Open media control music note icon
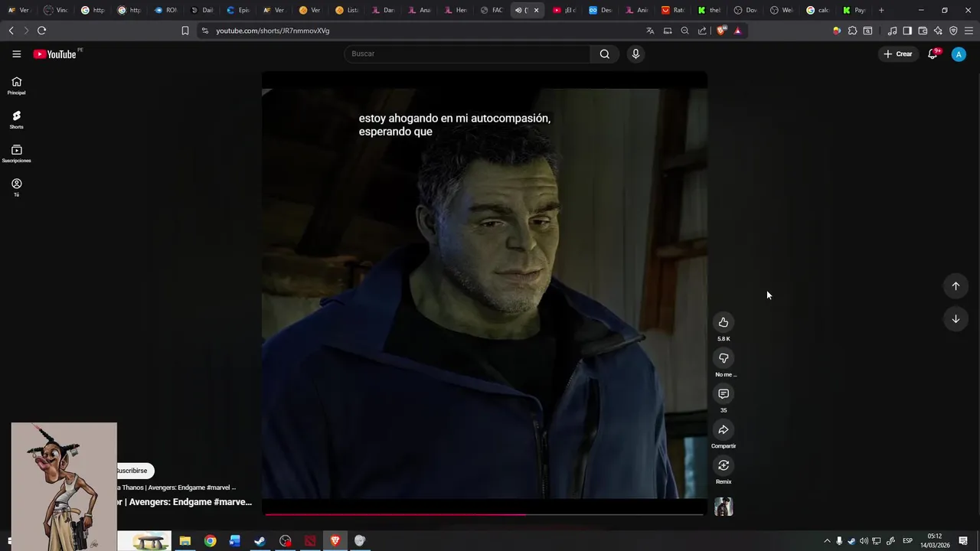This screenshot has height=551, width=980. (892, 31)
